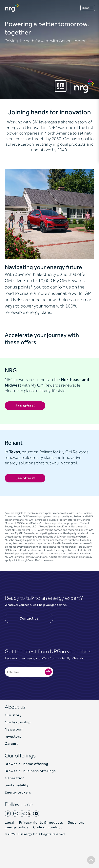Browse all business offerings link
The height and width of the screenshot is (868, 99).
pyautogui.click(x=30, y=771)
